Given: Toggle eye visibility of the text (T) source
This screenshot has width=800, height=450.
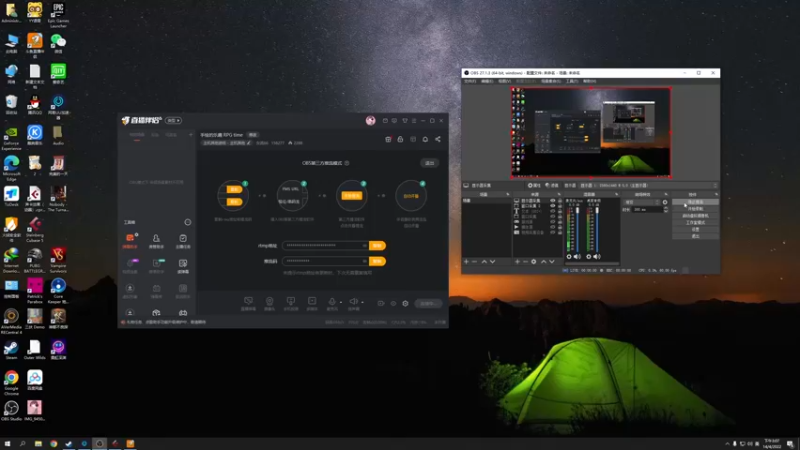Looking at the screenshot, I should click(553, 211).
